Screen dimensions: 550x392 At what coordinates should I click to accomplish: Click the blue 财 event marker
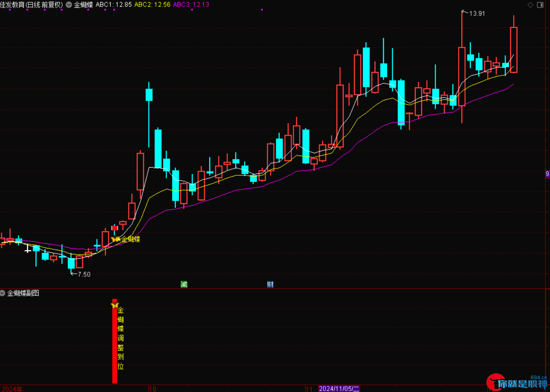[270, 284]
